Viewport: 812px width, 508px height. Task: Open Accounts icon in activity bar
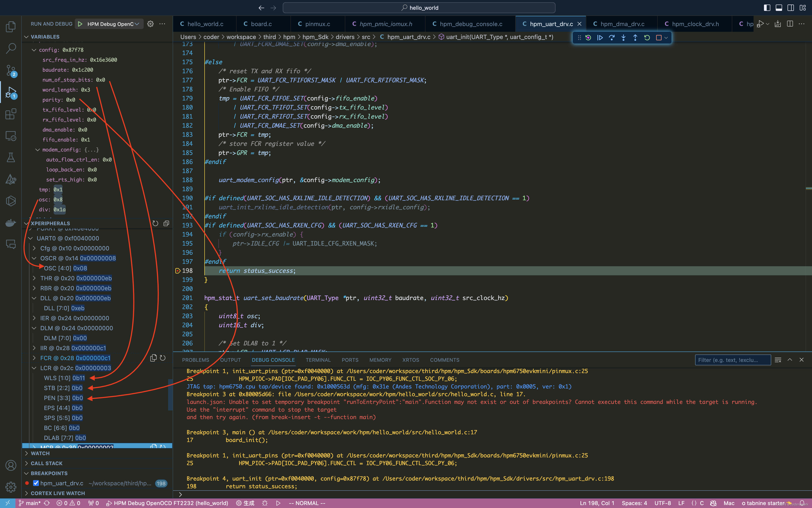click(x=11, y=465)
